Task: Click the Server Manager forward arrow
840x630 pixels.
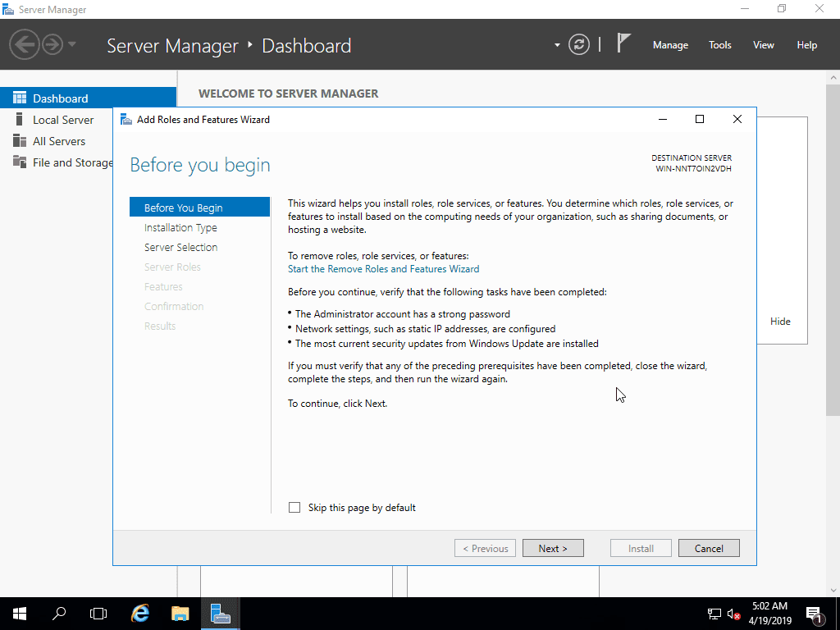Action: [52, 44]
